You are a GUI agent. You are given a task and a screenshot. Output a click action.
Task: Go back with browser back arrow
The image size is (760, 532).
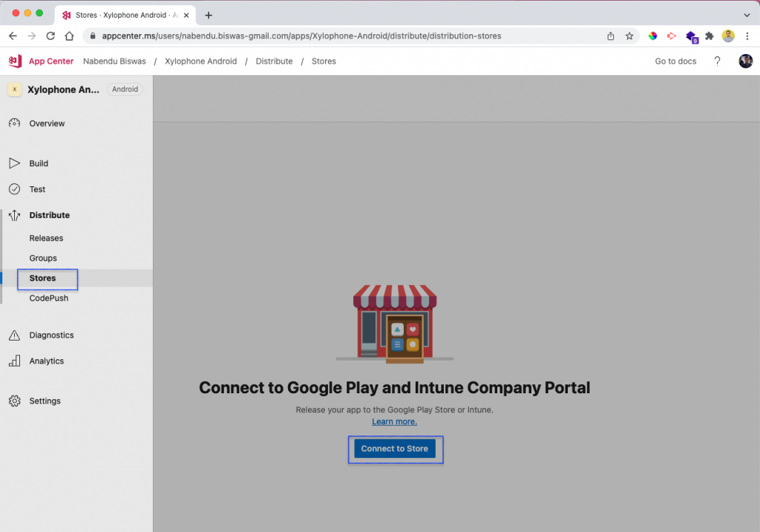coord(13,36)
